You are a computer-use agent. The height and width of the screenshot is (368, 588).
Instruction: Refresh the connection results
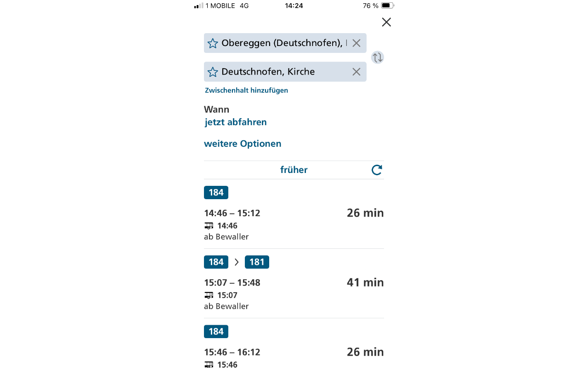click(377, 170)
